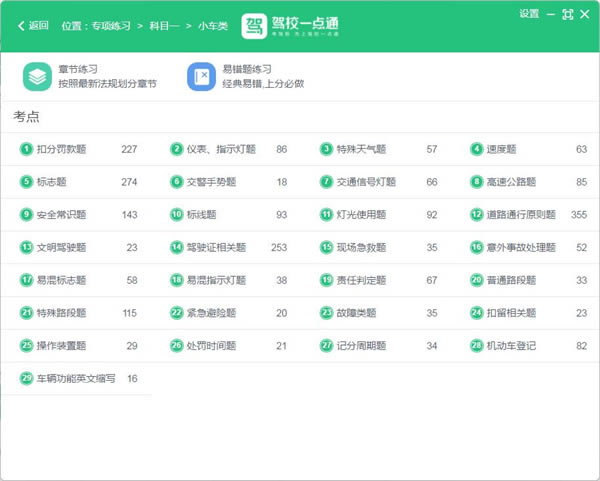Screen dimensions: 600x481
Task: Click the back arrow icon
Action: pyautogui.click(x=20, y=25)
